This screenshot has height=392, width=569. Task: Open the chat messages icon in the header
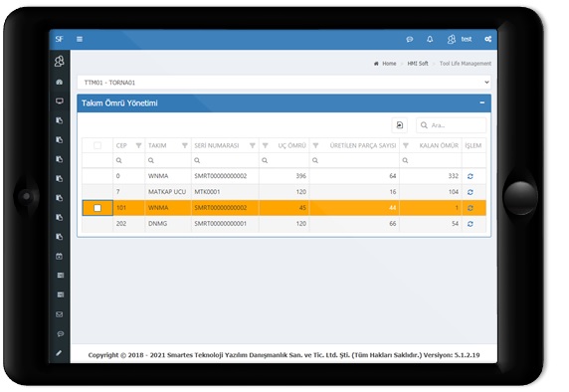(x=409, y=39)
